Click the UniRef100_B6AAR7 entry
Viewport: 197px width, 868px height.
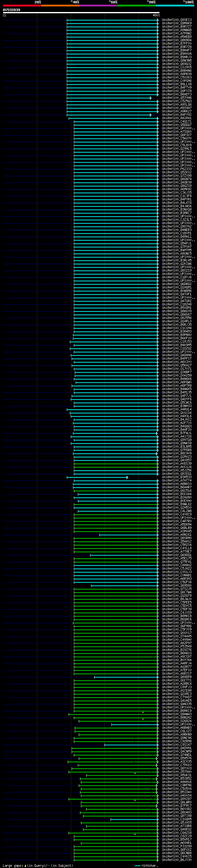[177, 487]
